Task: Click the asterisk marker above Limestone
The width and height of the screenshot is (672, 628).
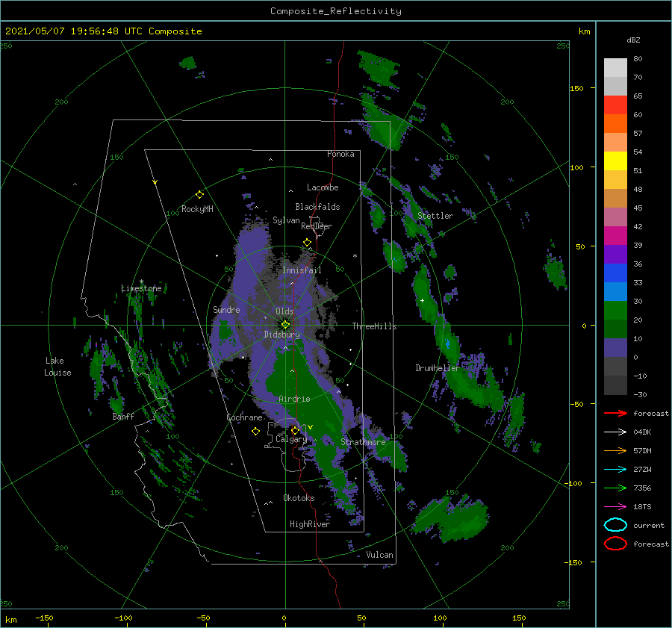Action: point(141,282)
